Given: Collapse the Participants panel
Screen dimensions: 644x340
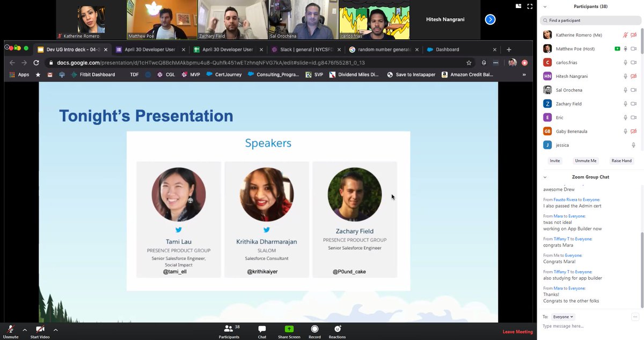Looking at the screenshot, I should [x=545, y=6].
